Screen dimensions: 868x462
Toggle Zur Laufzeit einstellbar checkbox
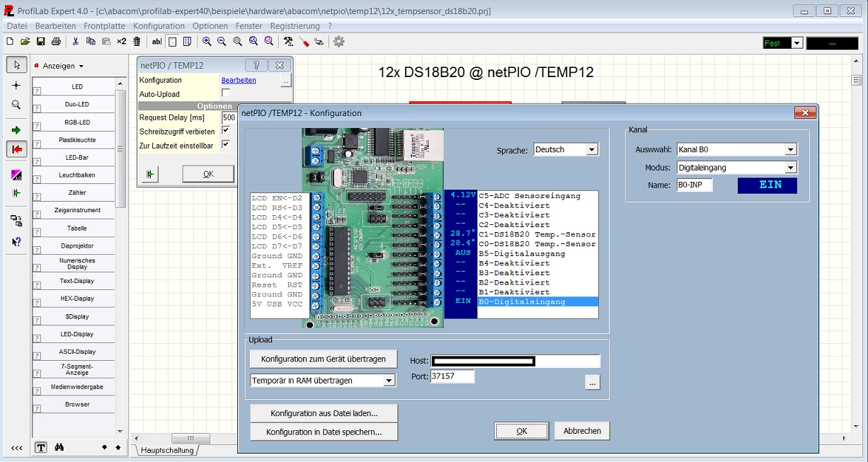226,144
